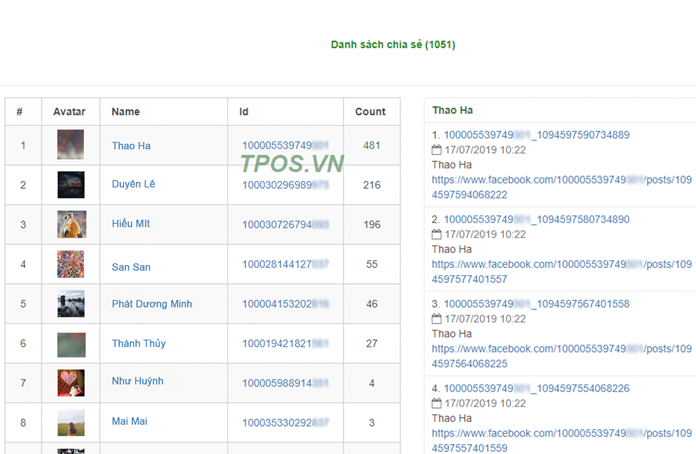Click Phát Dương Minh's ID starting 100004153202
Viewport: 696px width, 454px height.
(285, 304)
